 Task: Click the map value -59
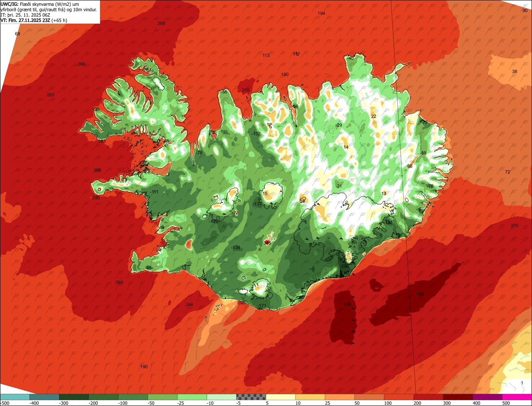click(x=423, y=153)
